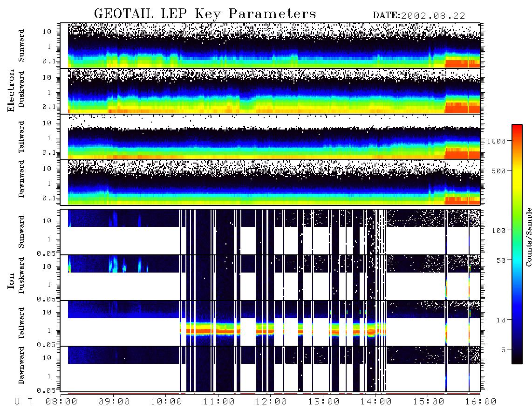
Task: Click the blue Ion Duskward streak near 09:00
Action: tap(113, 265)
